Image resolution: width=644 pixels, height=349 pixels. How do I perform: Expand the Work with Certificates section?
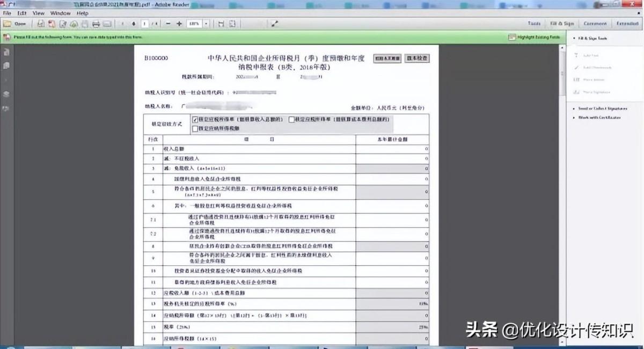598,117
